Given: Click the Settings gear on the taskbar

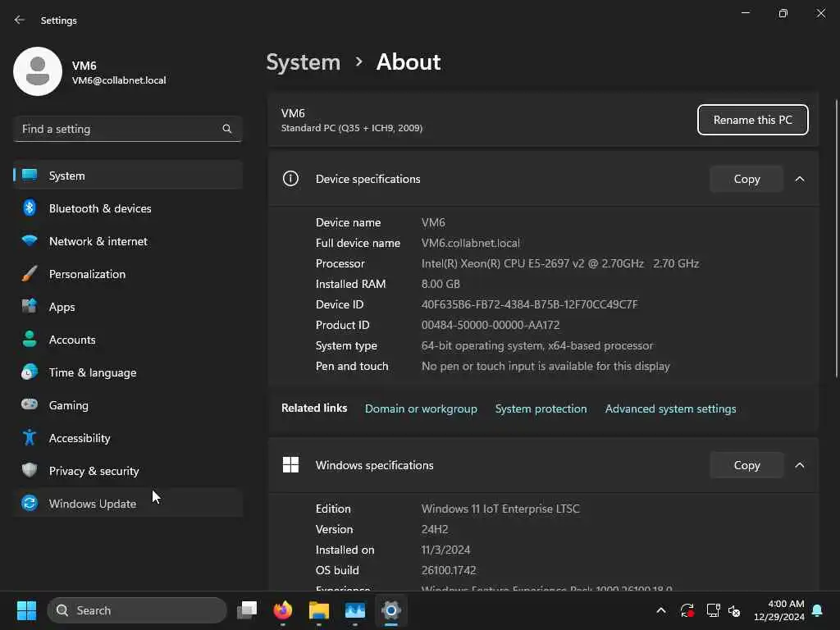Looking at the screenshot, I should click(x=391, y=609).
